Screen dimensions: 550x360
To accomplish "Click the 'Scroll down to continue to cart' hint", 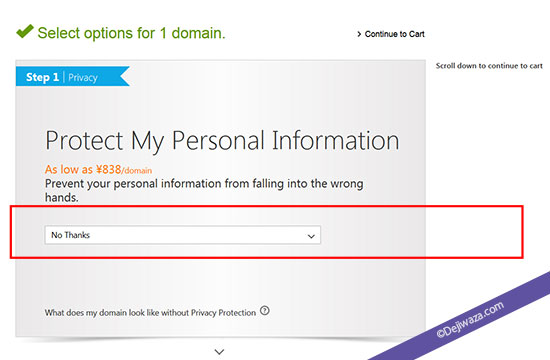I will pos(489,66).
